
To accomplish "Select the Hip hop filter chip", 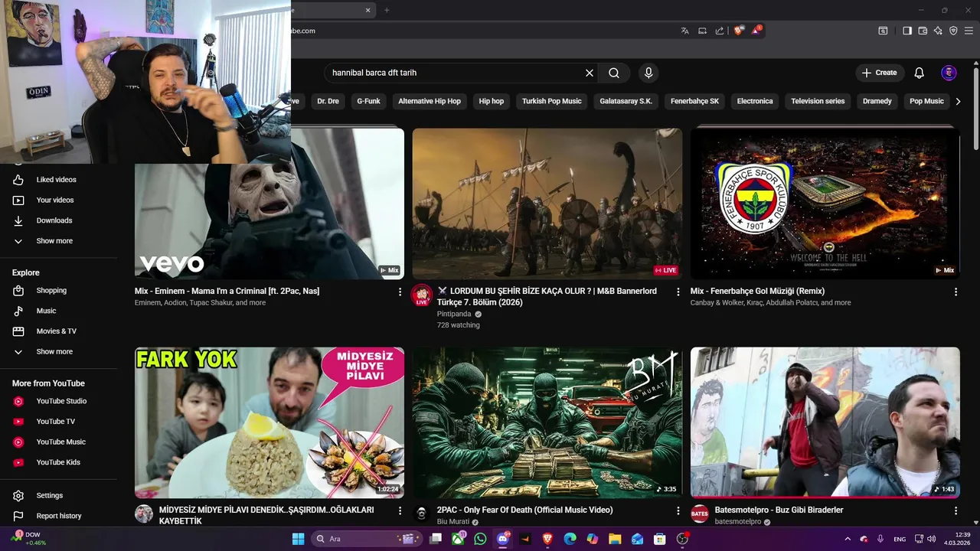I will (x=492, y=101).
